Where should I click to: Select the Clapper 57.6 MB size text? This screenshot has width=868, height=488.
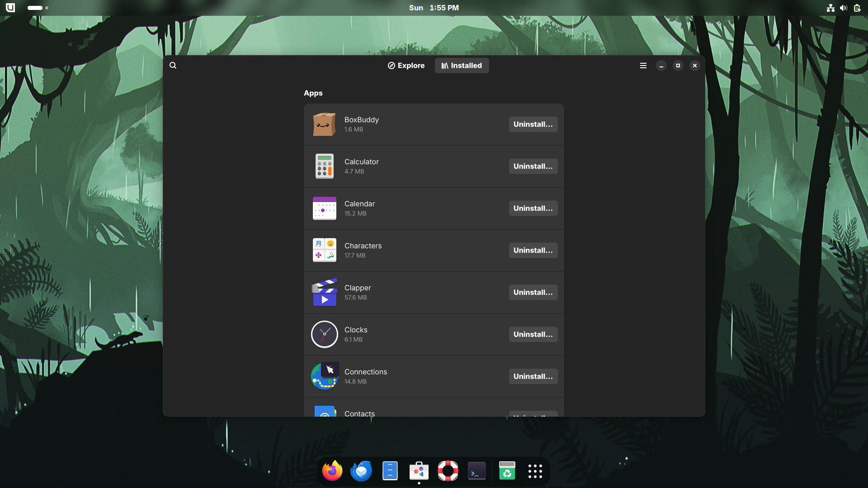click(356, 297)
